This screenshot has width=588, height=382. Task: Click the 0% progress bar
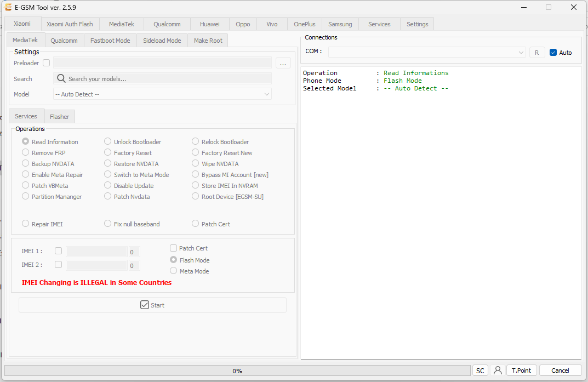237,370
